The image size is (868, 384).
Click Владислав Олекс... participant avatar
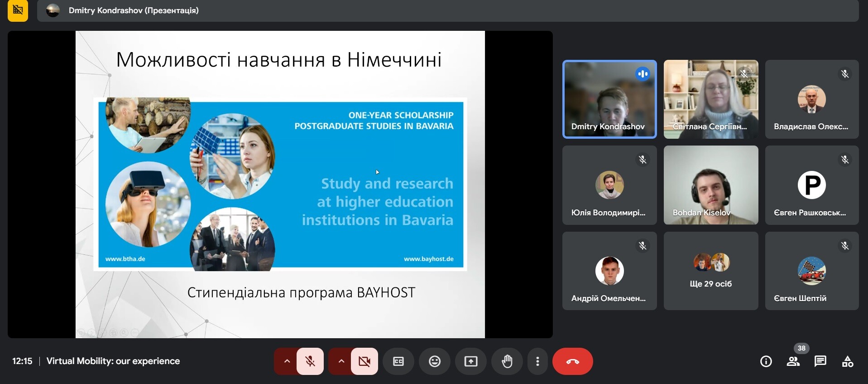click(x=812, y=99)
